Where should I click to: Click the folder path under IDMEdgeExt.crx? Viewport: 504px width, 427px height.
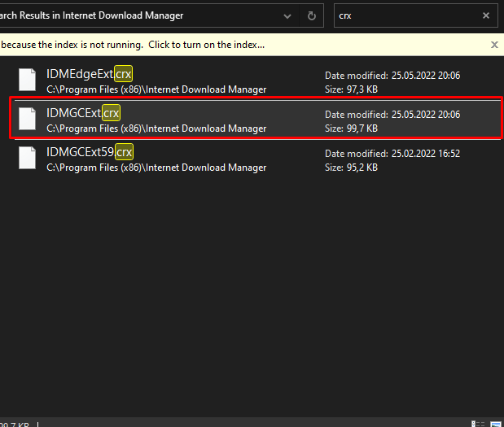point(156,89)
